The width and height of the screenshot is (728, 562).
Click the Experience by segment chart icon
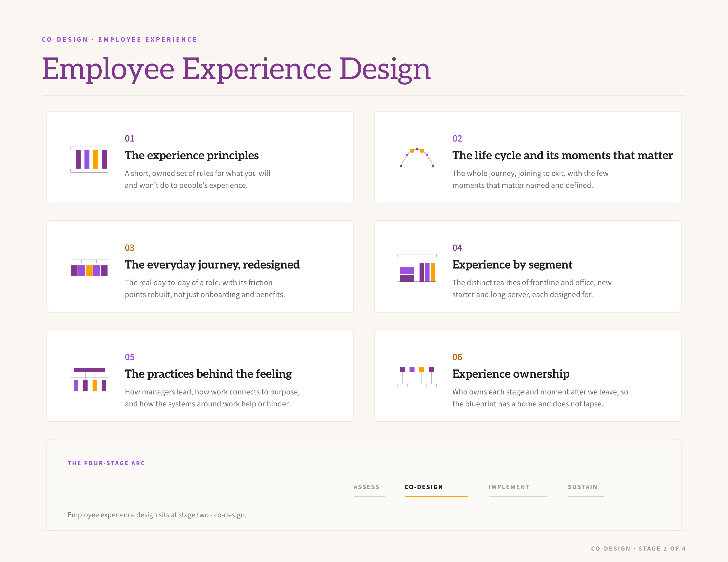click(x=417, y=268)
